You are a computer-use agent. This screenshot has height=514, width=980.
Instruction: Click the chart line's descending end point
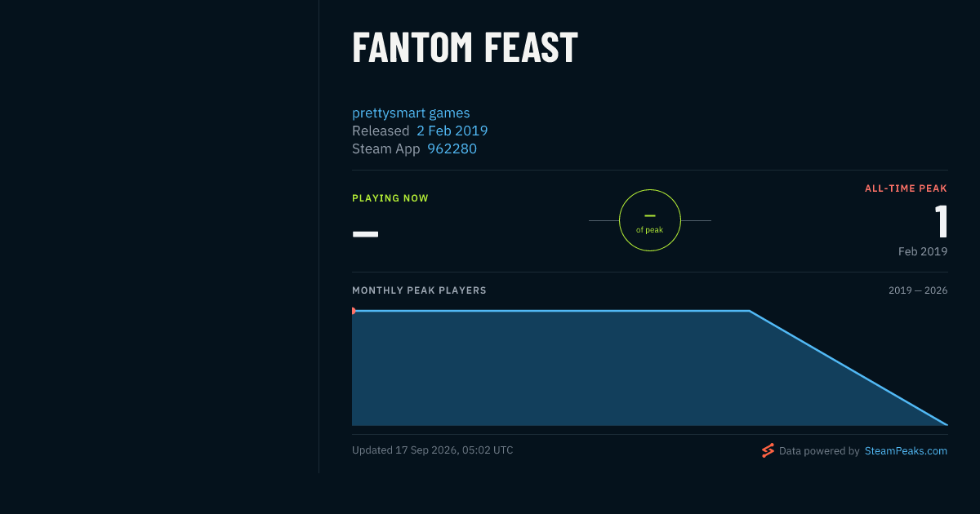click(947, 424)
